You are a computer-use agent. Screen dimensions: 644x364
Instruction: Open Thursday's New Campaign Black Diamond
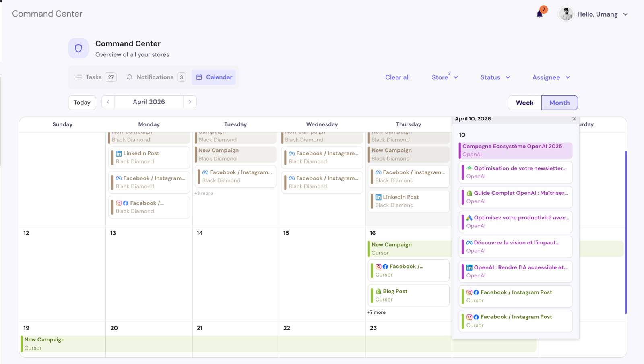(409, 155)
